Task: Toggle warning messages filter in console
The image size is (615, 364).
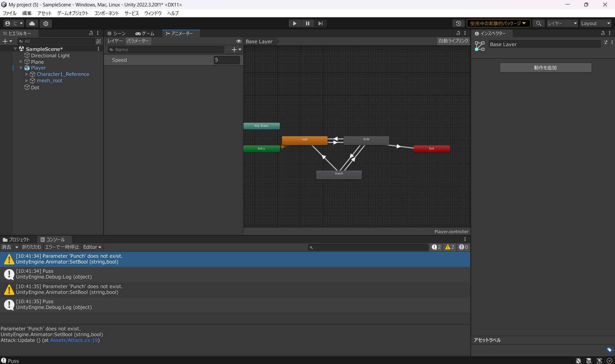Action: pos(449,247)
